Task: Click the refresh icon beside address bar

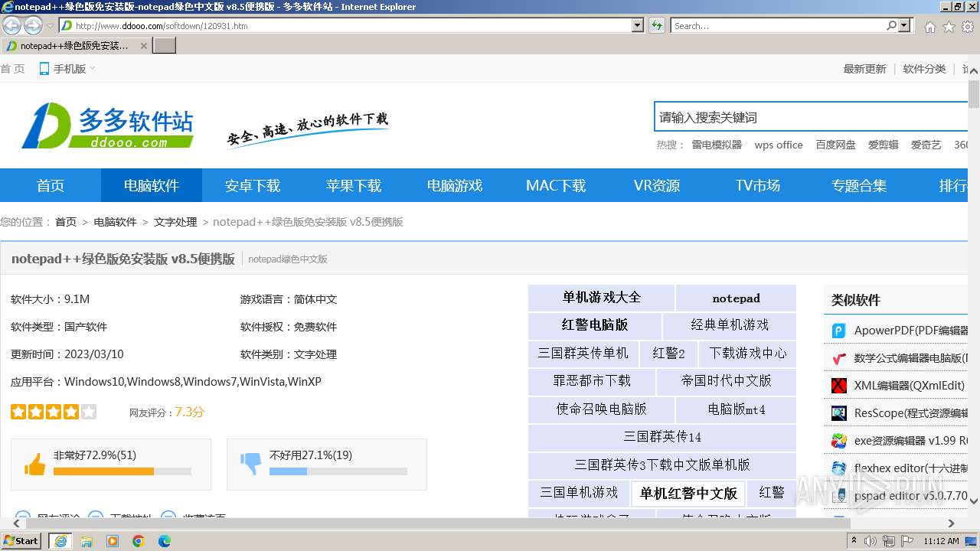Action: click(x=657, y=25)
